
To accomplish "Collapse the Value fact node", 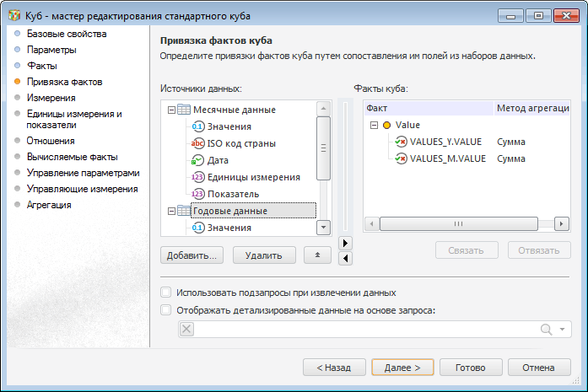I will pyautogui.click(x=374, y=125).
